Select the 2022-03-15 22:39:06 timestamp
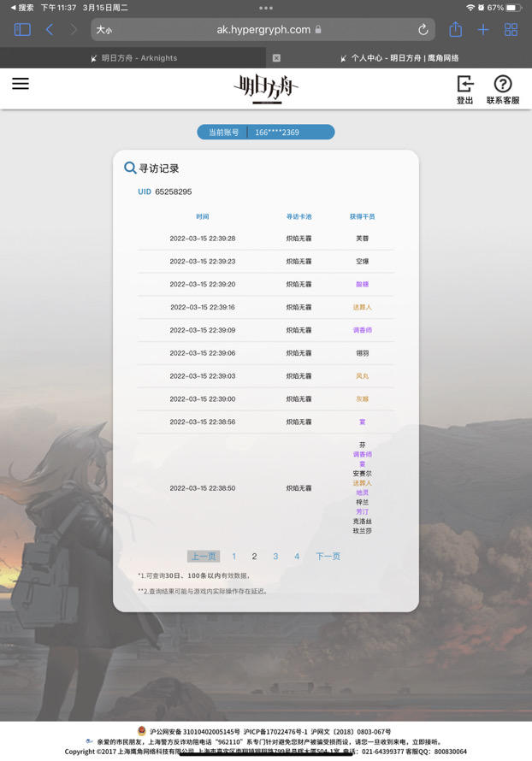The height and width of the screenshot is (761, 532). (x=203, y=353)
